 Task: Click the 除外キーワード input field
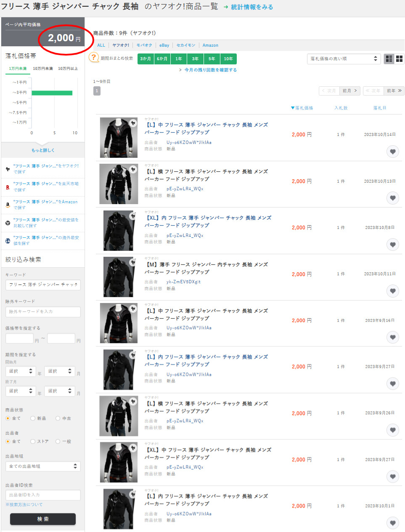(43, 312)
